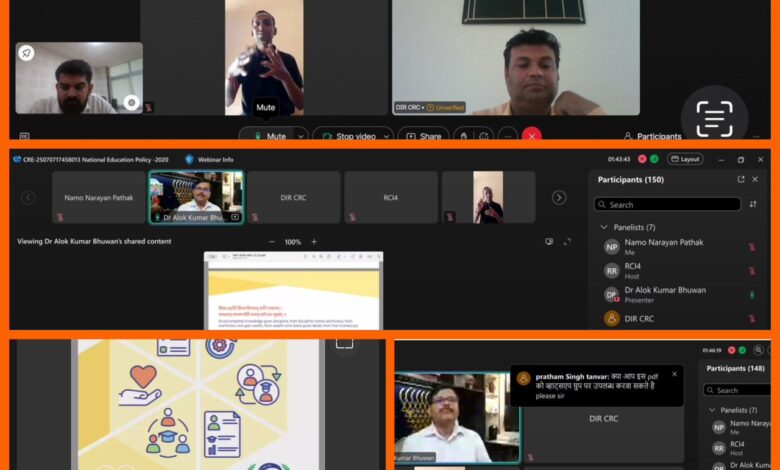Click the annotate shared screen icon

(x=549, y=242)
